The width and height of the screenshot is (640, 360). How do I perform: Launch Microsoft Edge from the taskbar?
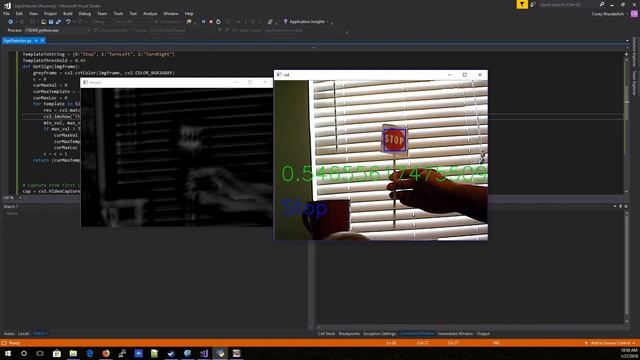point(89,353)
